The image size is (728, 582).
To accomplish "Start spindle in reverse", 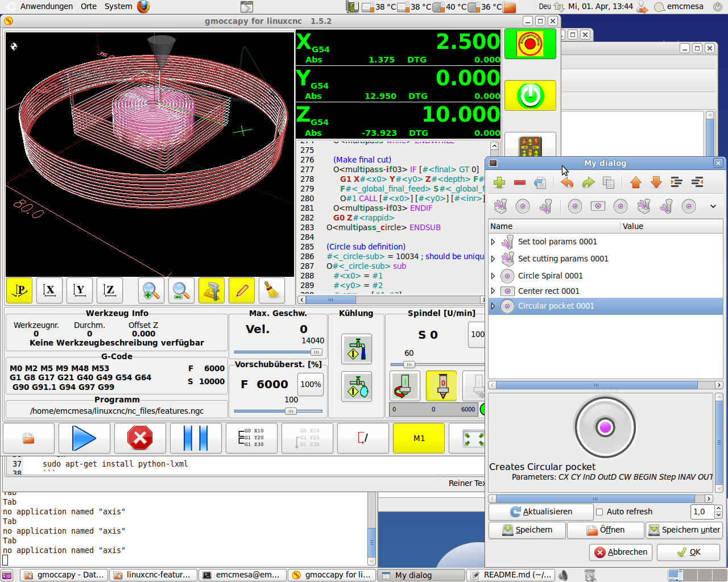I will [x=405, y=386].
